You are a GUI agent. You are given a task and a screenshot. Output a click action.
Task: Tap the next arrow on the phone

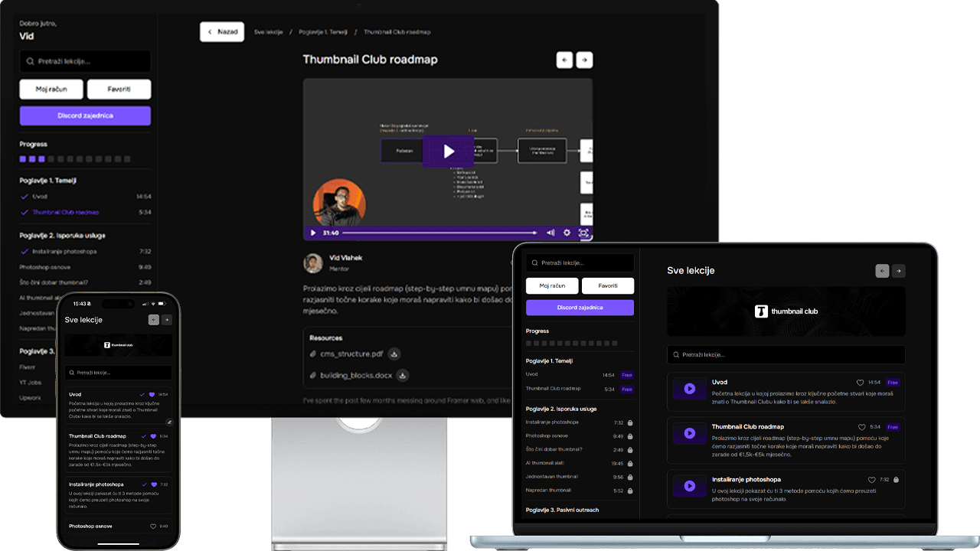coord(167,320)
